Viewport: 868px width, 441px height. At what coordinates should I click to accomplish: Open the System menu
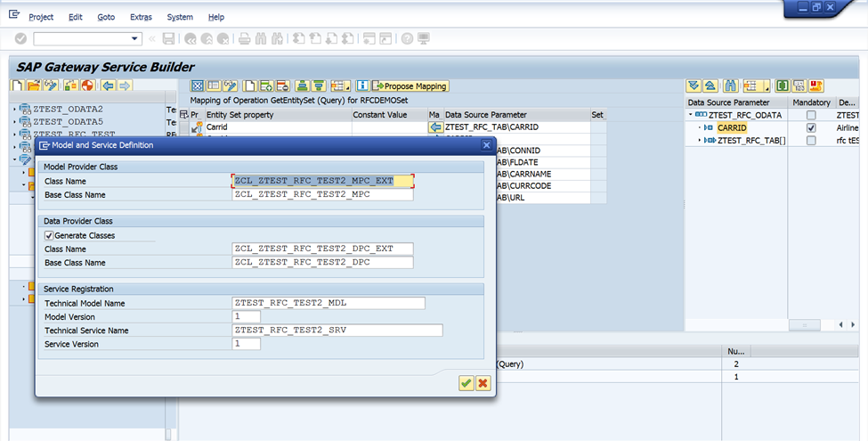tap(180, 17)
